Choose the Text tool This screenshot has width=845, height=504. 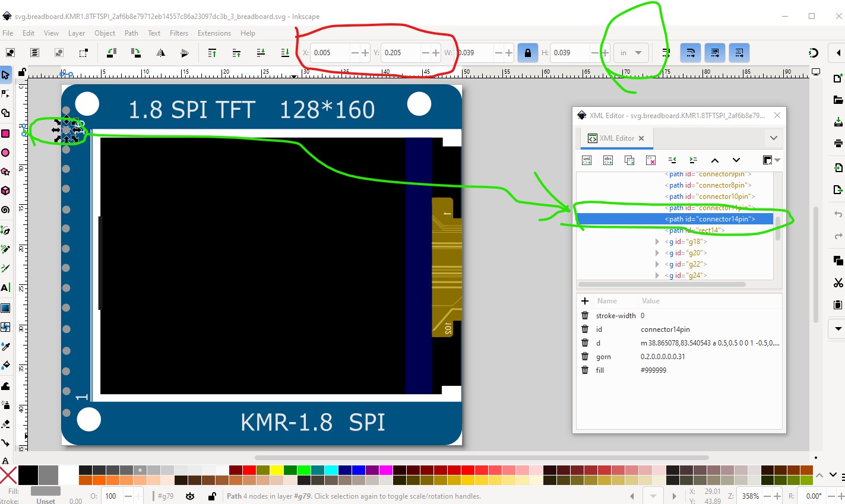point(5,287)
